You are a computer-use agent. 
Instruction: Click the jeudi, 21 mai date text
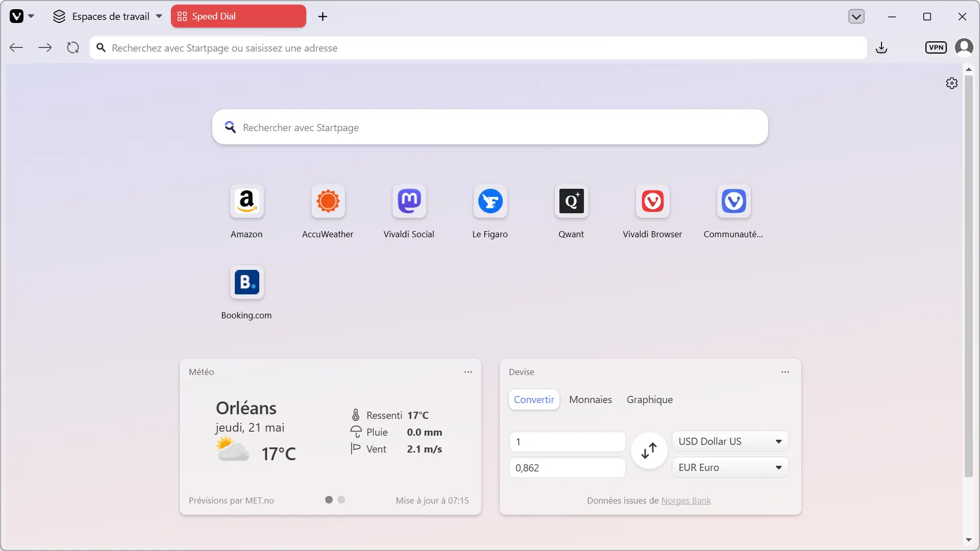[250, 428]
